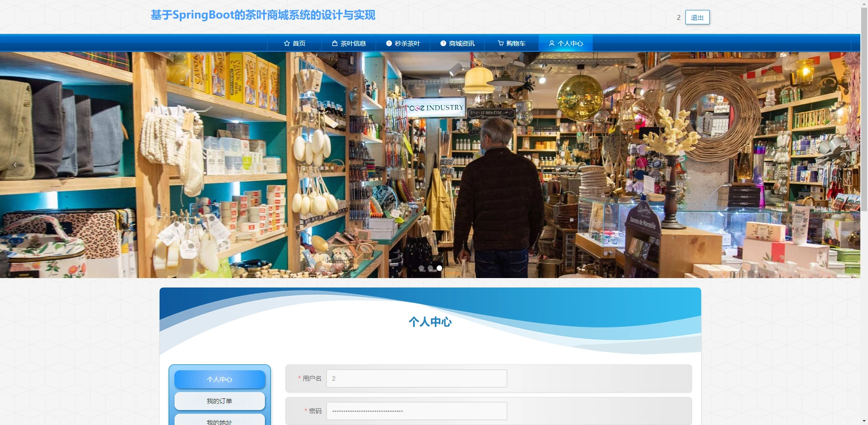Select the star home icon beside 首页

[286, 43]
